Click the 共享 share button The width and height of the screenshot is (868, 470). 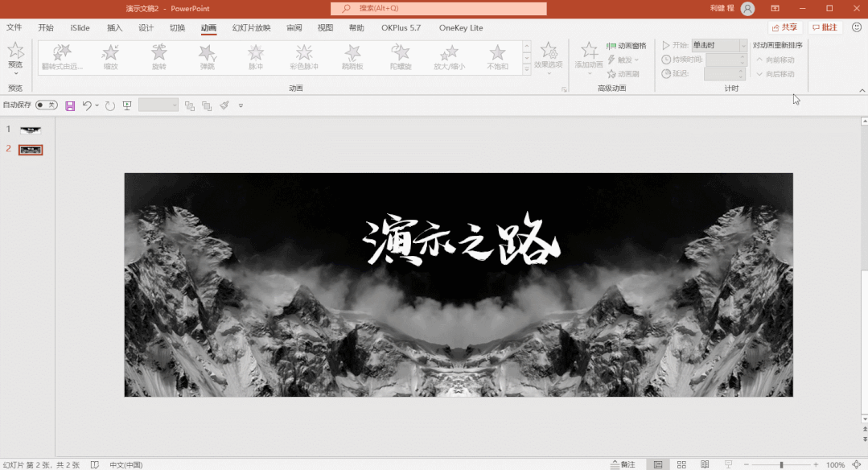[785, 27]
